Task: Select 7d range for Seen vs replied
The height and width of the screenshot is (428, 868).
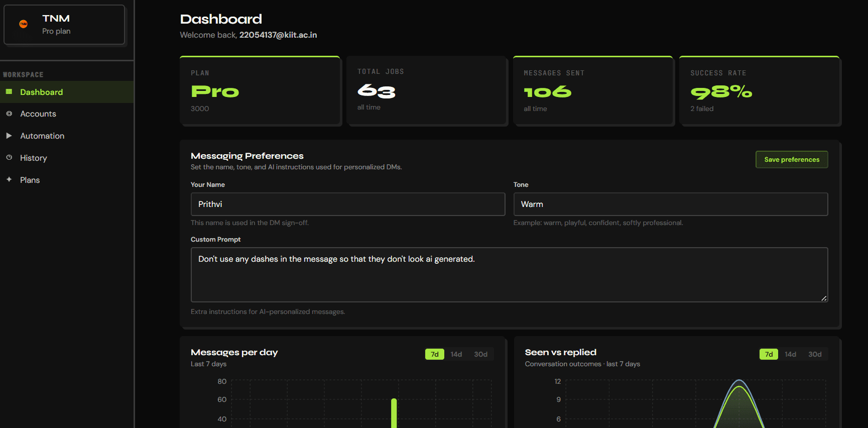Action: (x=769, y=354)
